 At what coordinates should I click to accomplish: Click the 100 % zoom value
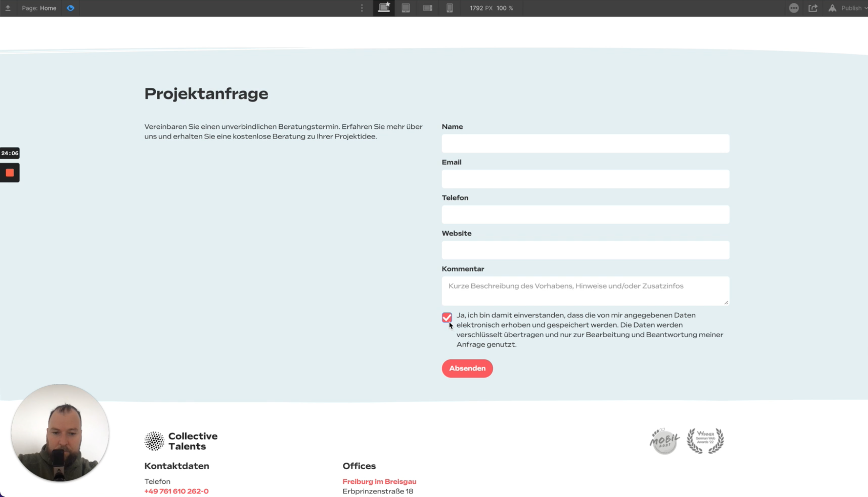[x=504, y=8]
